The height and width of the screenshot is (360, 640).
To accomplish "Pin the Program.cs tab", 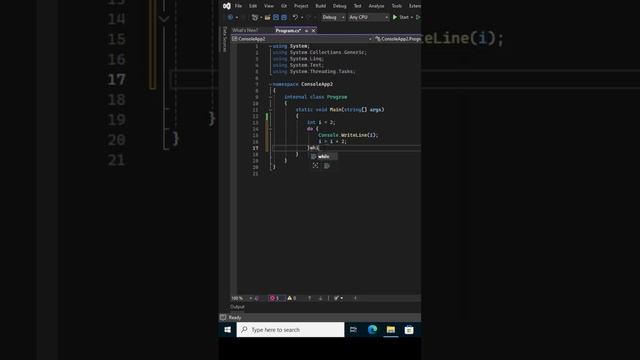I will coord(307,31).
